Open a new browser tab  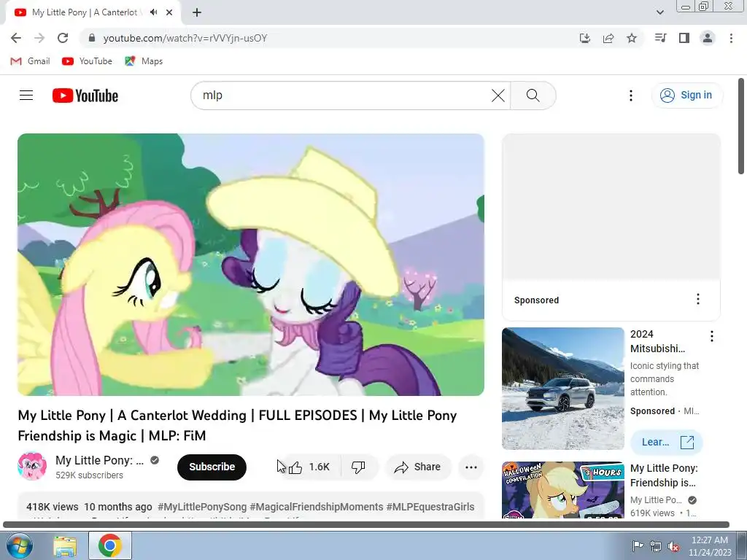click(x=197, y=12)
